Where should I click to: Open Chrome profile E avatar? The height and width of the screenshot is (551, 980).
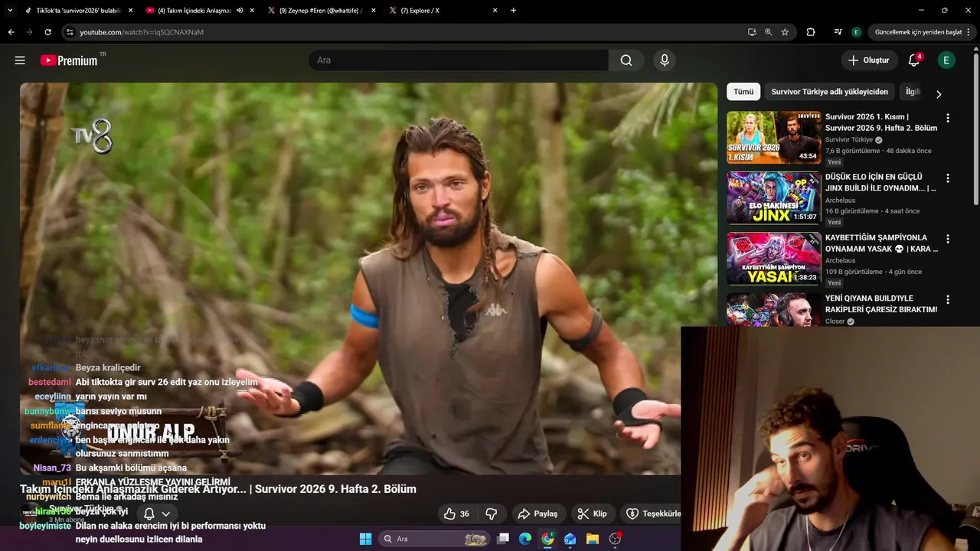(856, 32)
